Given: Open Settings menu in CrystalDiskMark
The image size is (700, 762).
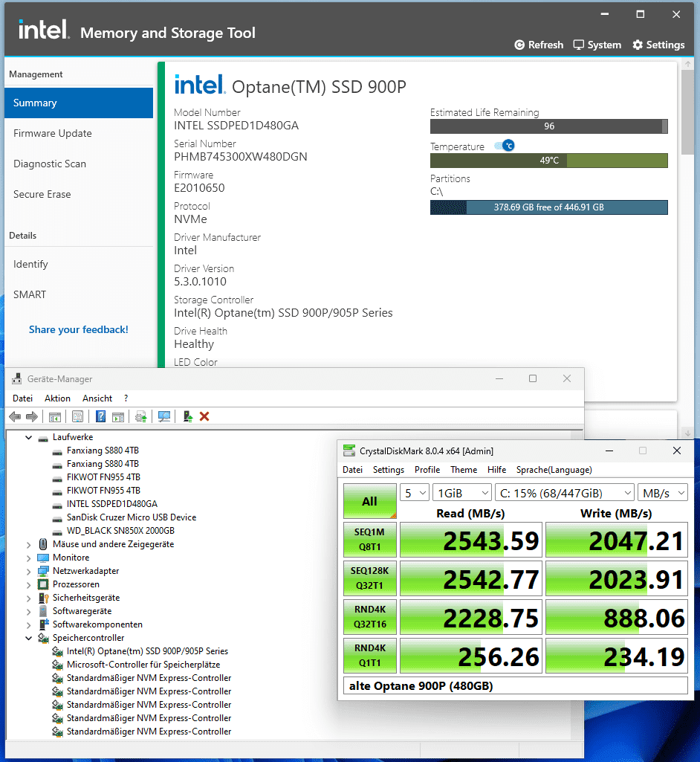Looking at the screenshot, I should [388, 469].
